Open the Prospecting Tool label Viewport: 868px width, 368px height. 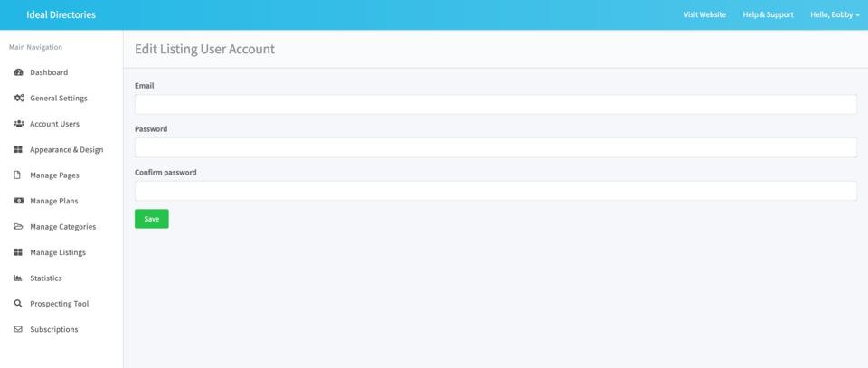60,304
